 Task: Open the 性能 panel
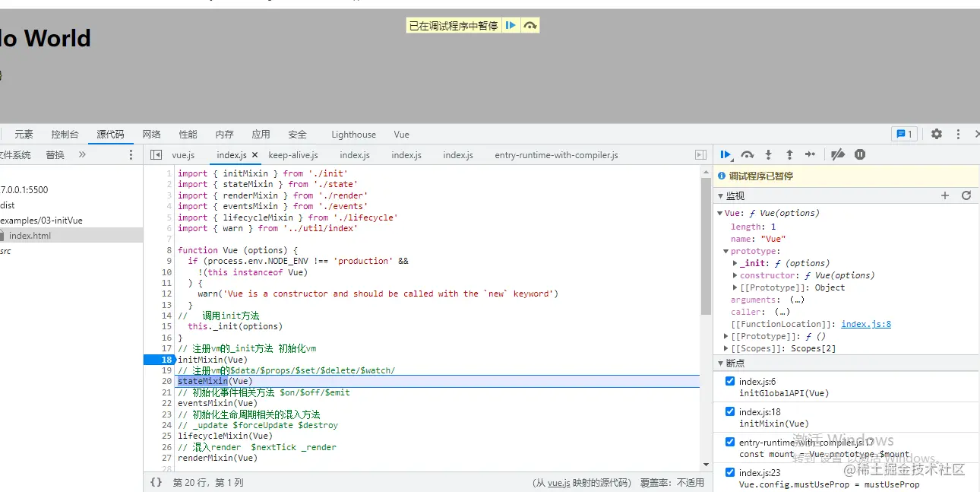point(188,135)
